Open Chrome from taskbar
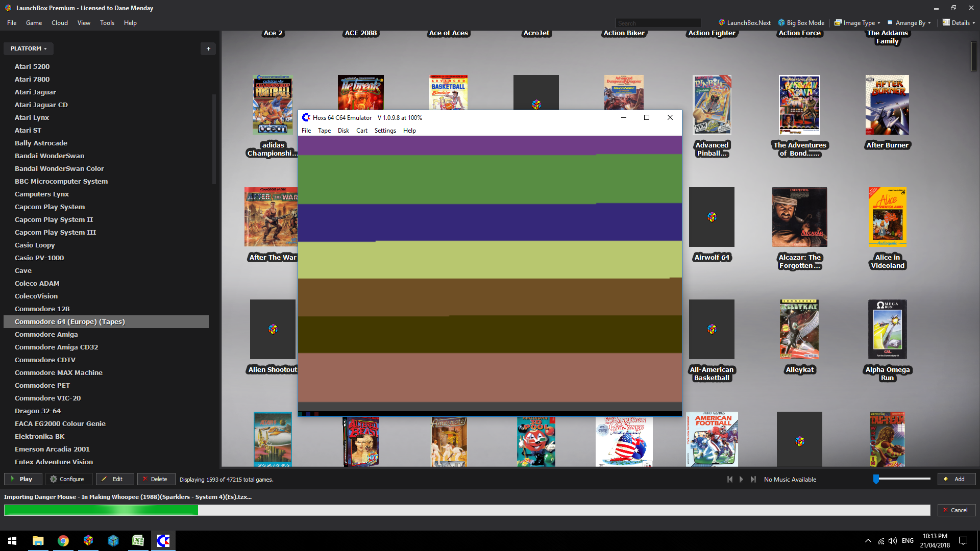 click(63, 541)
